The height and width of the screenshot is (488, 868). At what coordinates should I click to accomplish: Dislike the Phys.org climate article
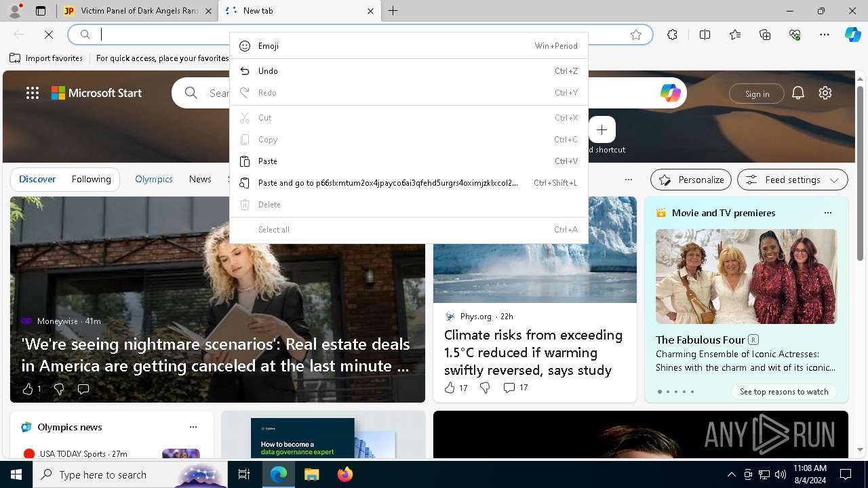click(485, 388)
